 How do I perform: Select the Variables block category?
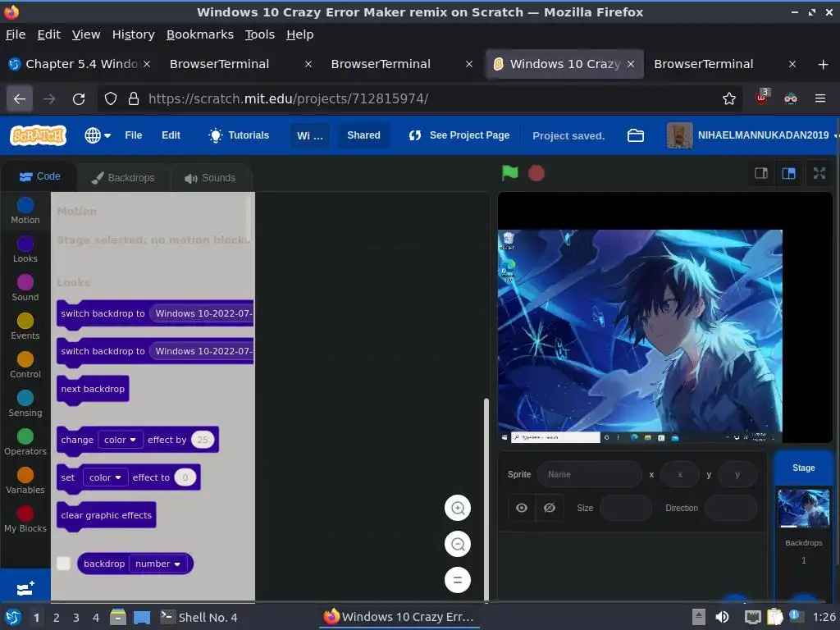25,481
